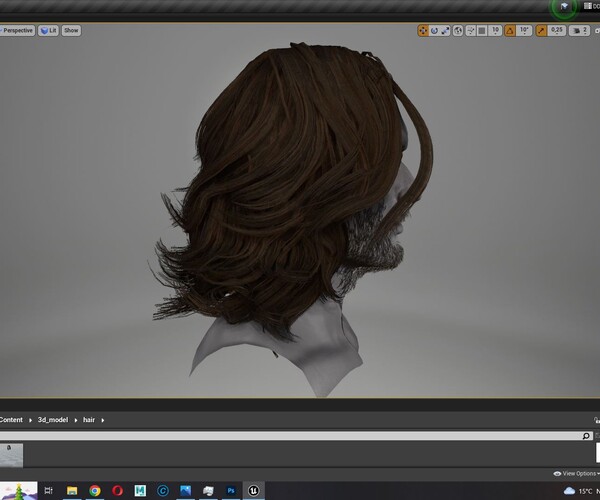Launch Google Chrome from taskbar
Screen dimensions: 600x500
[x=95, y=490]
